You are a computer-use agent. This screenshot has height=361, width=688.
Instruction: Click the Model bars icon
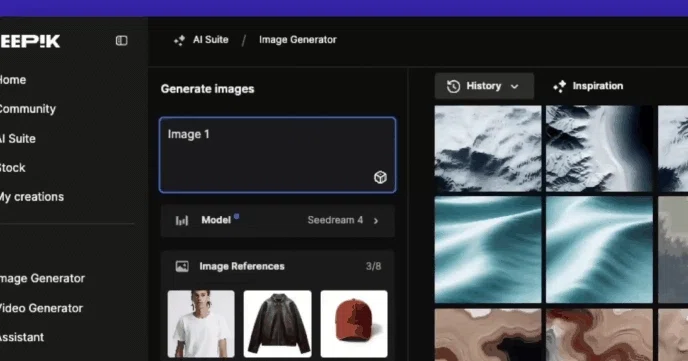click(x=182, y=220)
